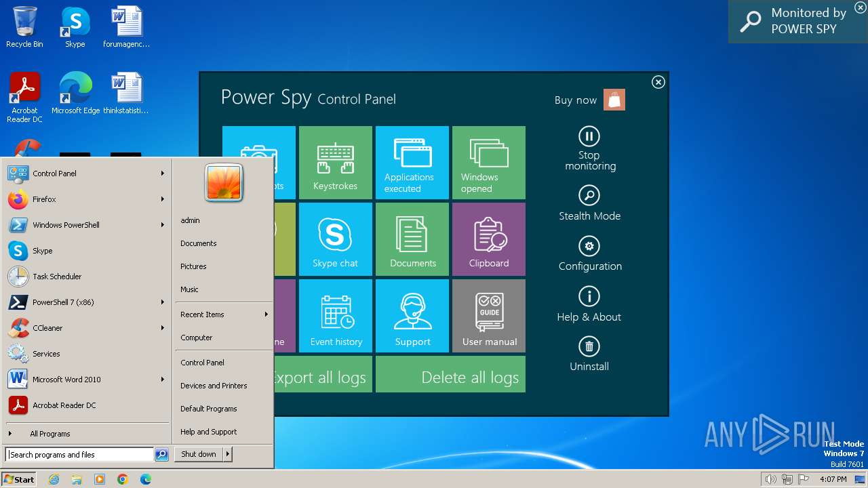Open Task Scheduler from Start menu
The height and width of the screenshot is (488, 868).
(x=87, y=277)
